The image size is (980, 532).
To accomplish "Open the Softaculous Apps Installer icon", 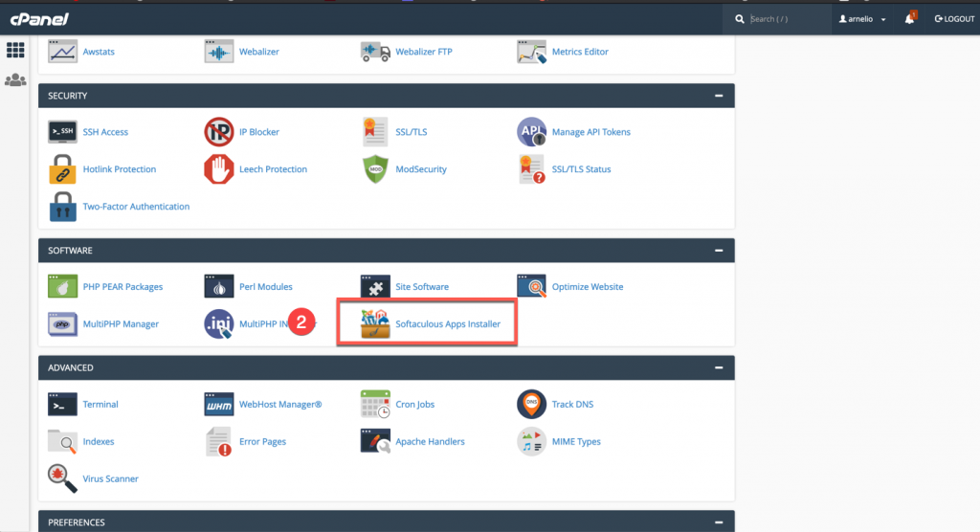I will (x=375, y=324).
